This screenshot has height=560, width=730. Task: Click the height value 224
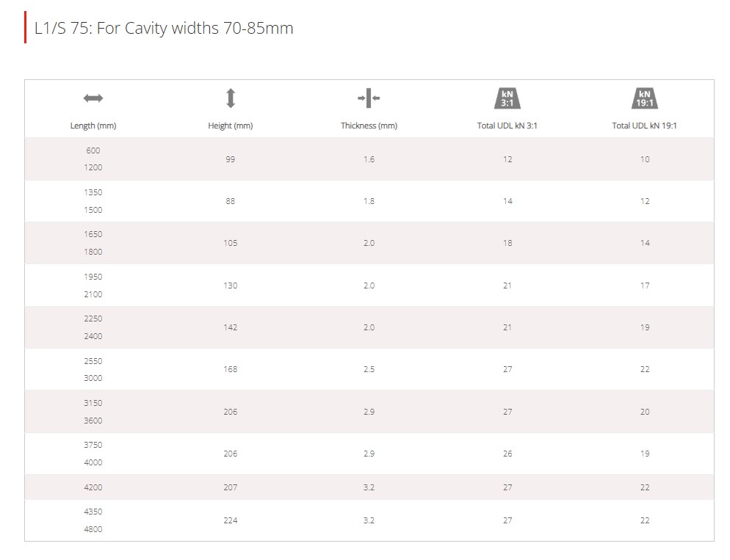point(231,520)
